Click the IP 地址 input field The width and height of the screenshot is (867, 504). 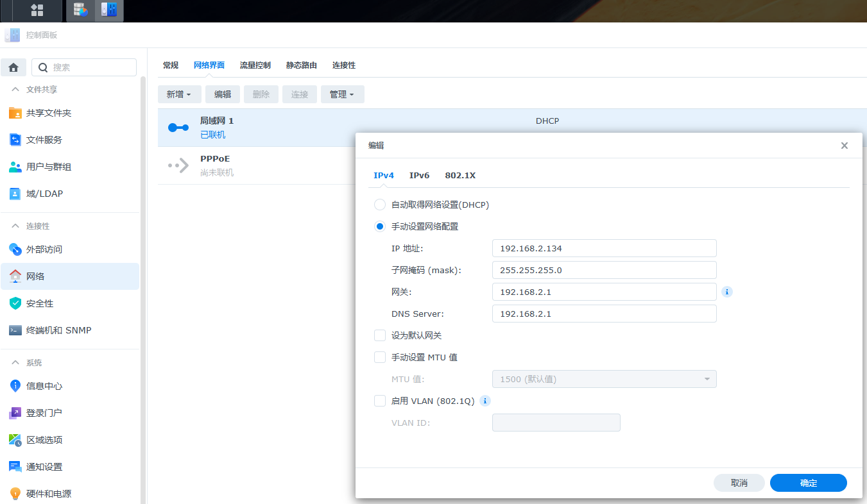click(605, 248)
